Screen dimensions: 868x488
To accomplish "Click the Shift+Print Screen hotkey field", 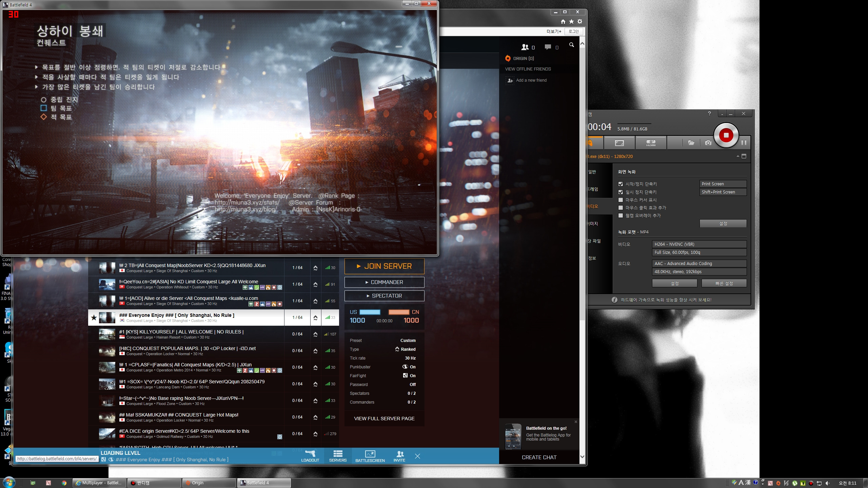I will coord(723,192).
